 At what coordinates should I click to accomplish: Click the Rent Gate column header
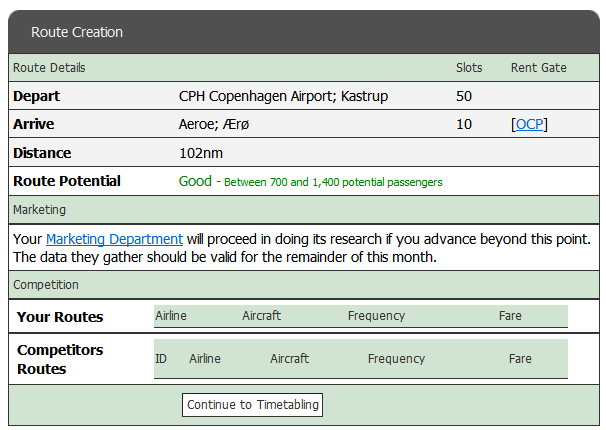538,68
